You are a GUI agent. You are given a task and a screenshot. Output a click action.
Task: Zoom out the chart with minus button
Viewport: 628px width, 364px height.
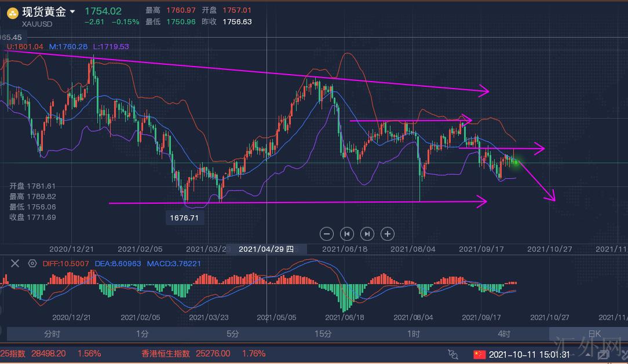click(x=327, y=234)
